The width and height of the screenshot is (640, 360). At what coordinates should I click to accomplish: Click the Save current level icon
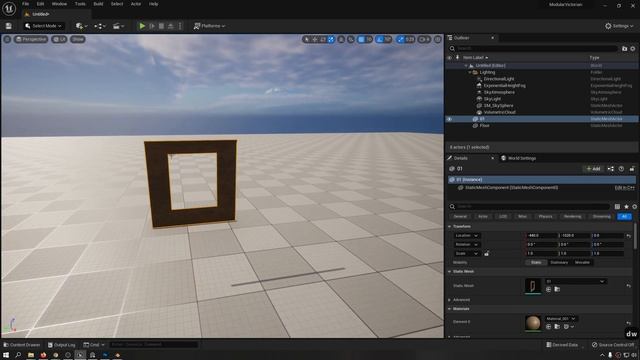point(9,26)
